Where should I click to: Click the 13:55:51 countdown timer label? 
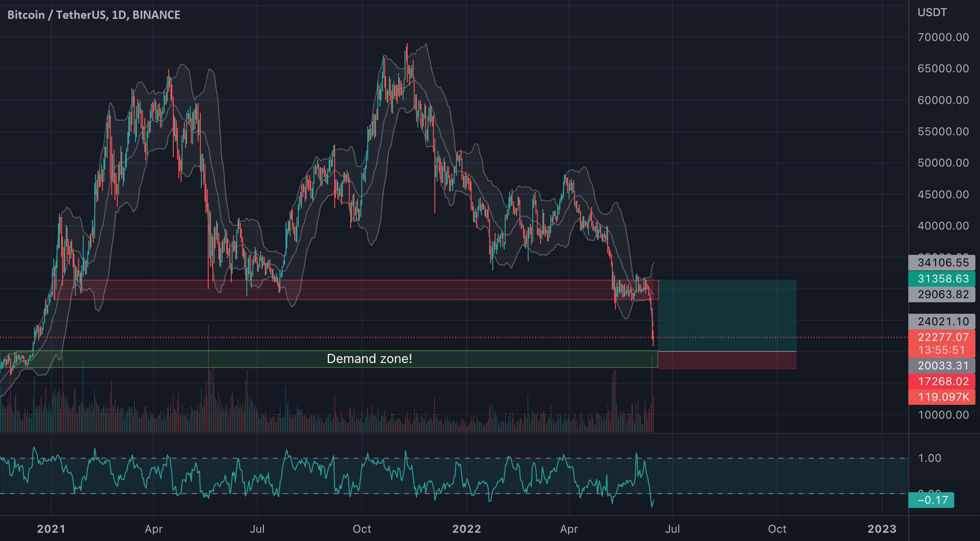pyautogui.click(x=942, y=350)
